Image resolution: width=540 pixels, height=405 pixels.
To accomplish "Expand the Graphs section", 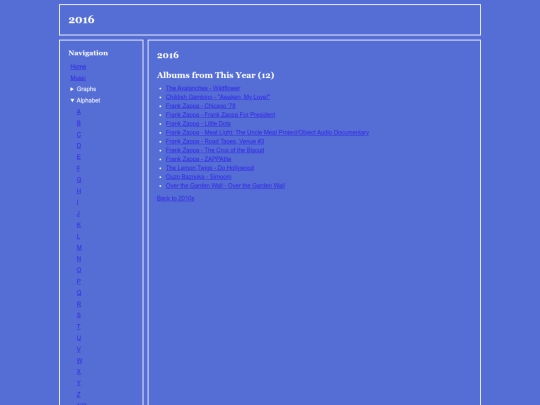I will coord(83,89).
